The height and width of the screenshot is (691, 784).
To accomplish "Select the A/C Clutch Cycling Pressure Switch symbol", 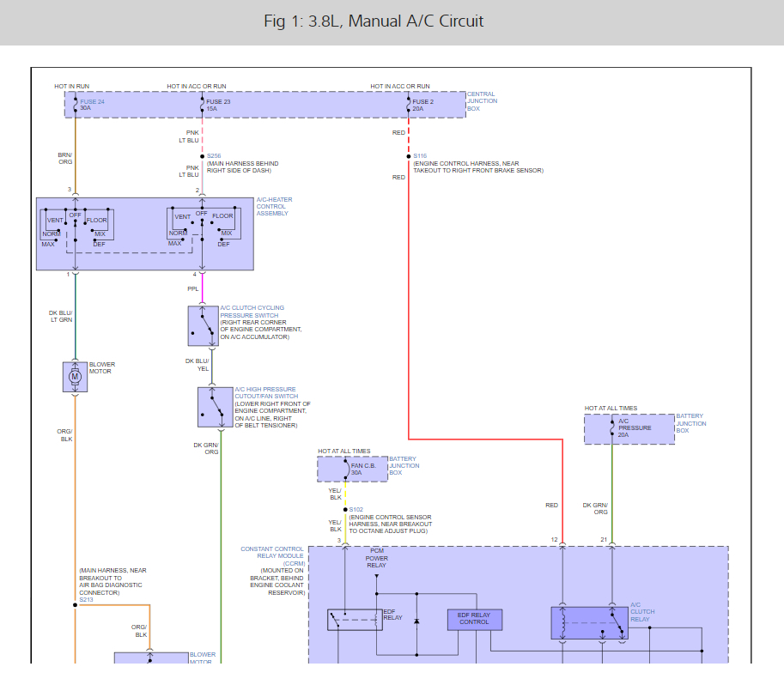I will tap(204, 325).
